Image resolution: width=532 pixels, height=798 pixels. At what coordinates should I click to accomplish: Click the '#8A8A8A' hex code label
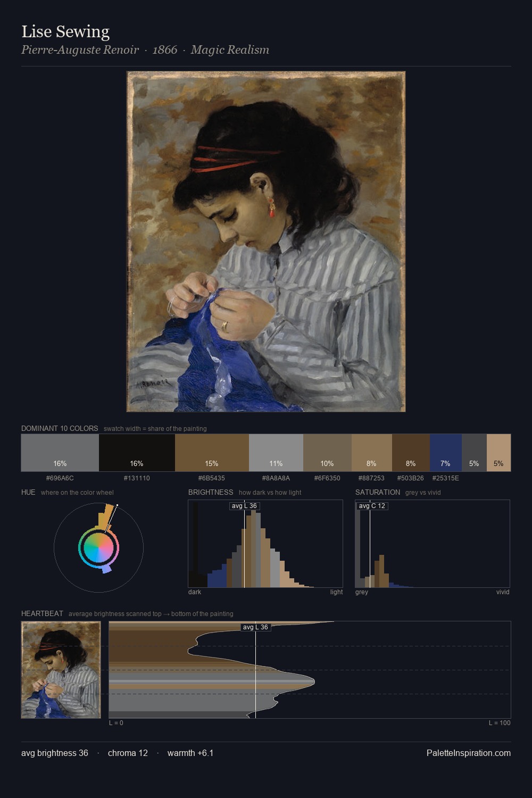[x=276, y=478]
